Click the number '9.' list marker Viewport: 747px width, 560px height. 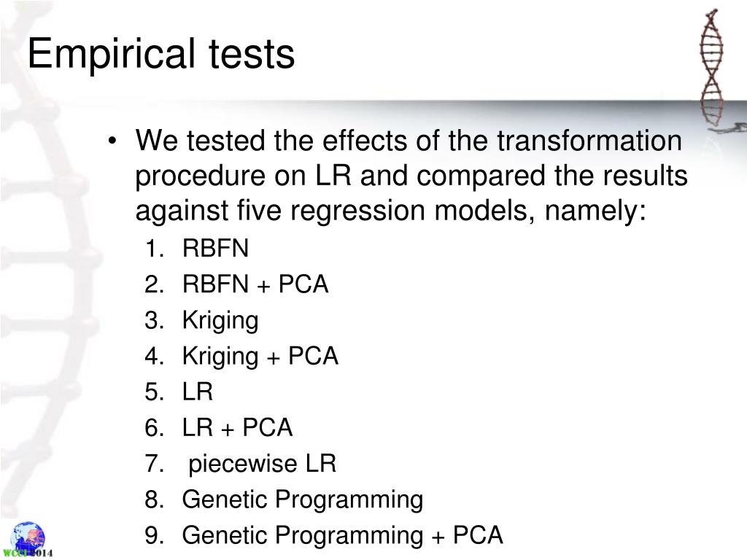[155, 535]
